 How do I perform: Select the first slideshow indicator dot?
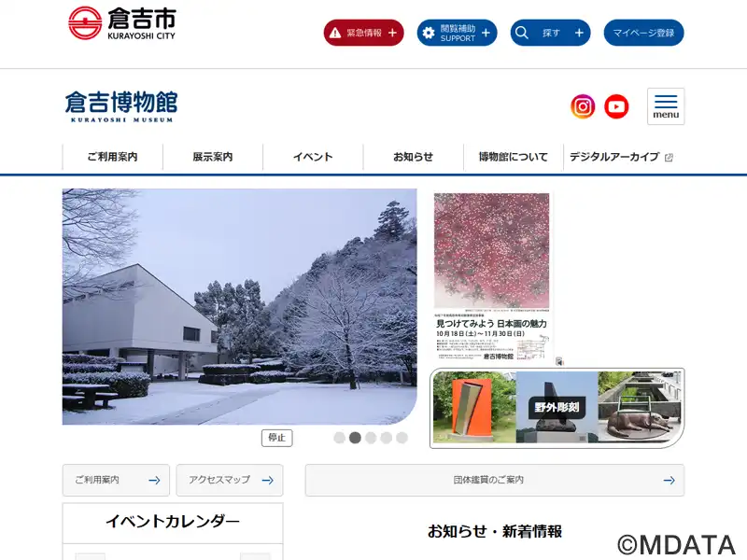339,438
